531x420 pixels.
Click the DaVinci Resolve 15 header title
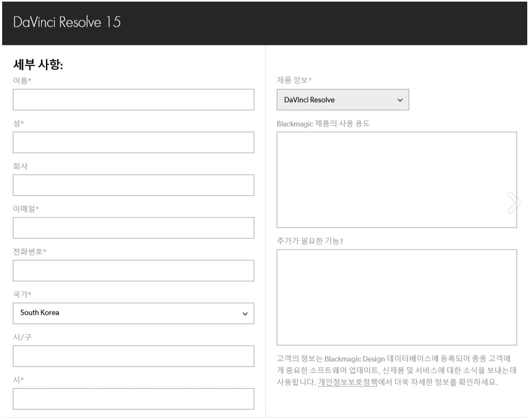(67, 22)
